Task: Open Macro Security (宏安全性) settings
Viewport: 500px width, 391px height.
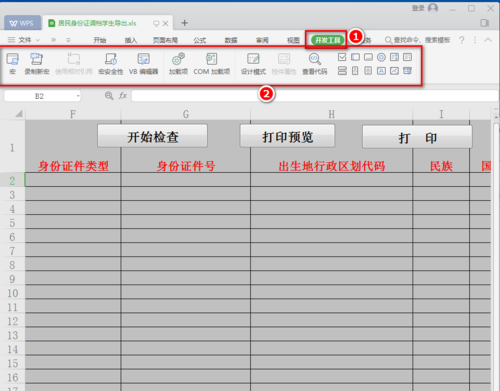Action: pos(111,63)
